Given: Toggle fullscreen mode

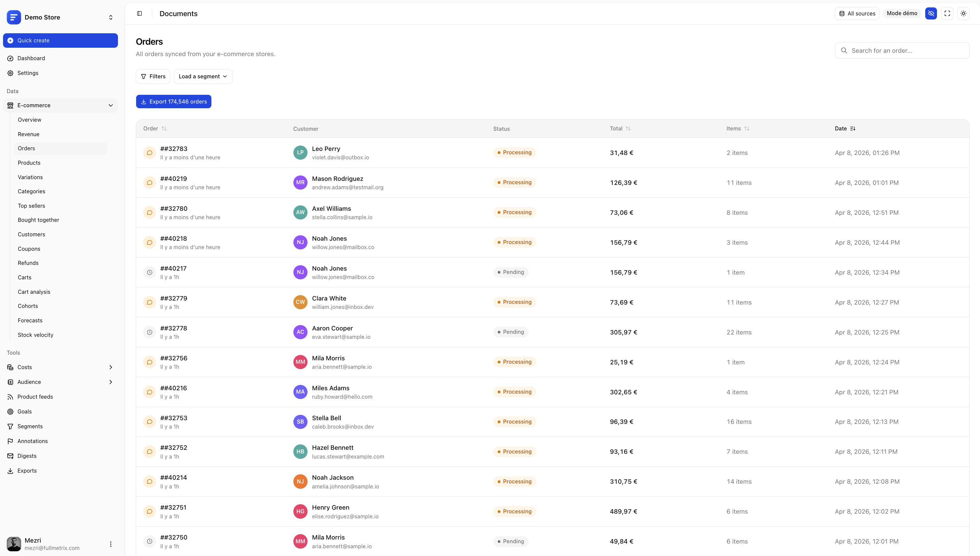Looking at the screenshot, I should click(947, 13).
